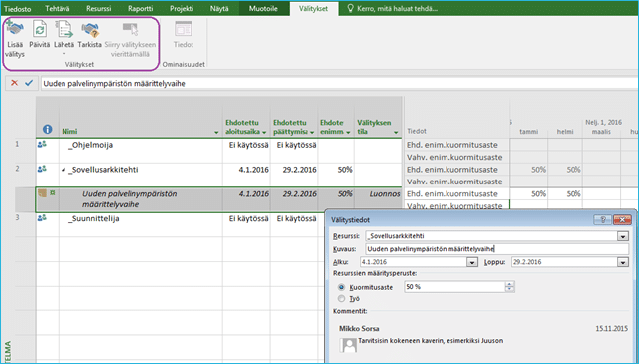
Task: Click the help button in Välitystiedot dialog
Action: click(602, 220)
